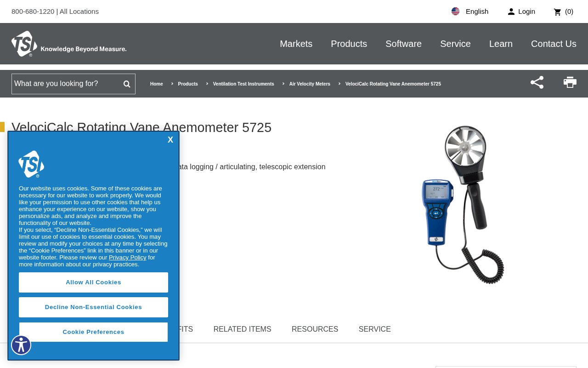The image size is (588, 368).
Task: Expand the Software navigation menu
Action: tap(403, 44)
